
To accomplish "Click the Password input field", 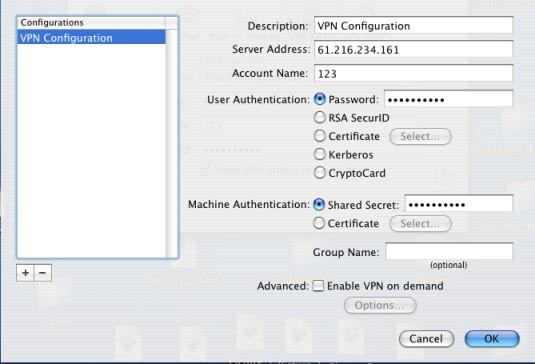I will click(x=448, y=99).
